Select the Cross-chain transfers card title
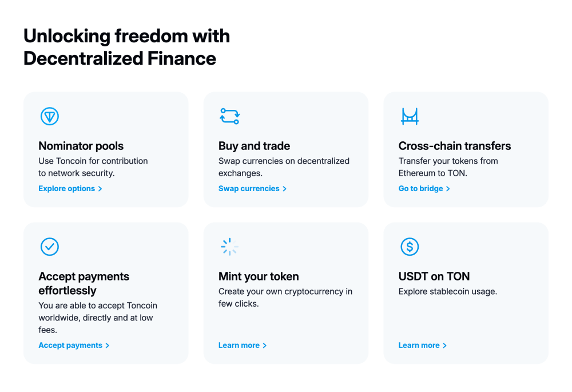Screen dimensions: 572x392 [x=455, y=146]
